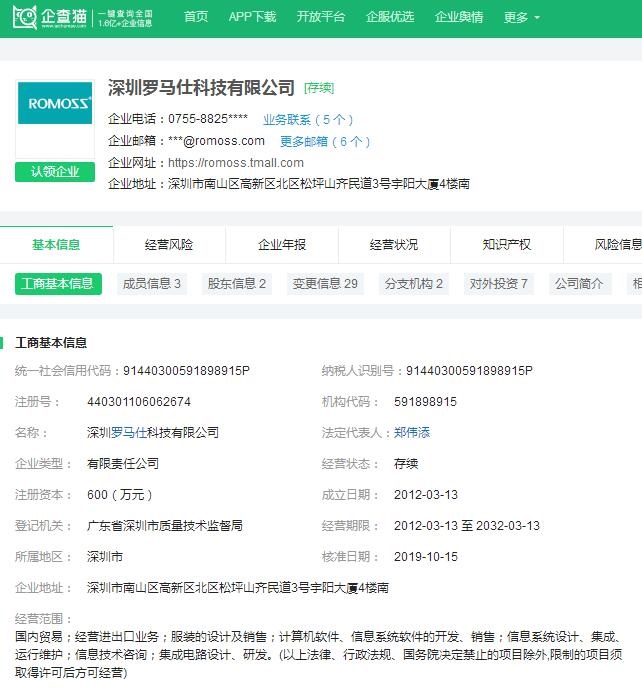Open 分支机构 2 sub-tab
Image resolution: width=642 pixels, height=689 pixels.
coord(413,284)
